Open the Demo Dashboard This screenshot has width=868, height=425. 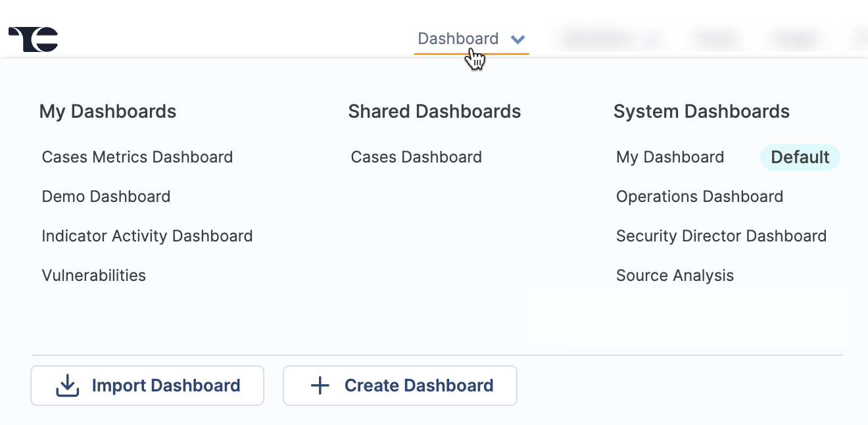click(105, 196)
